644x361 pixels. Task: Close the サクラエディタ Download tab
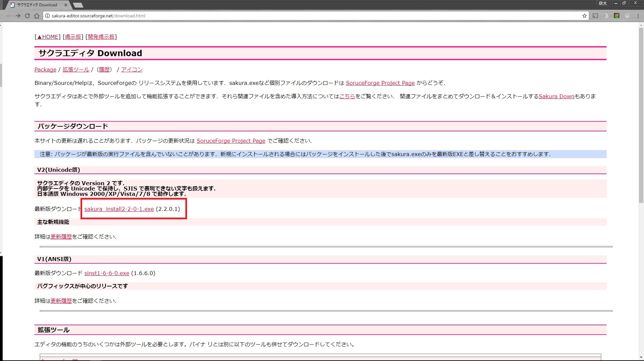(66, 5)
